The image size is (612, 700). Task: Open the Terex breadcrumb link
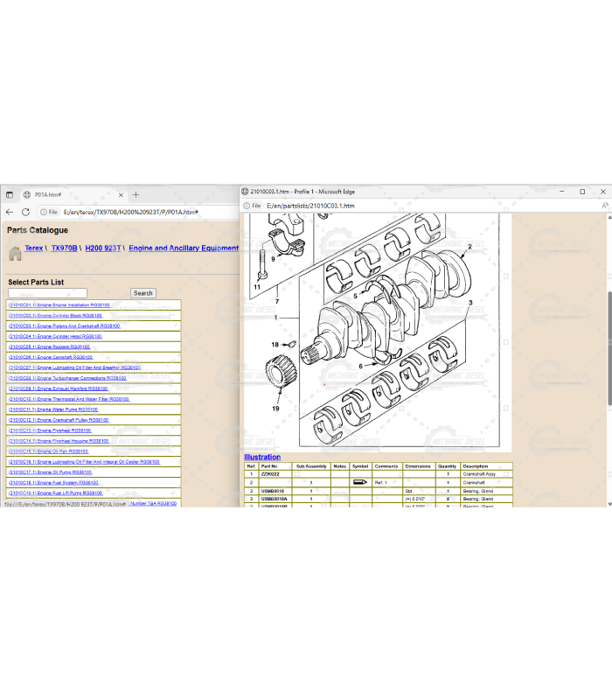pyautogui.click(x=33, y=248)
